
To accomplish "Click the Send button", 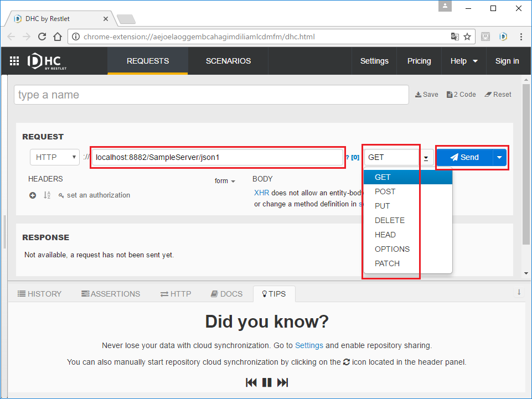I will (x=464, y=157).
